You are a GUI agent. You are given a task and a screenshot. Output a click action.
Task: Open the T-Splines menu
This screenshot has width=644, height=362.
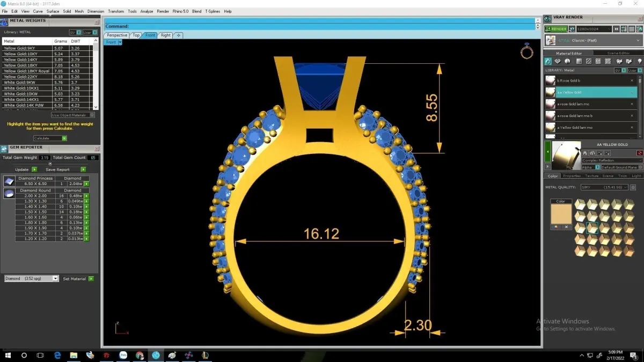coord(212,11)
